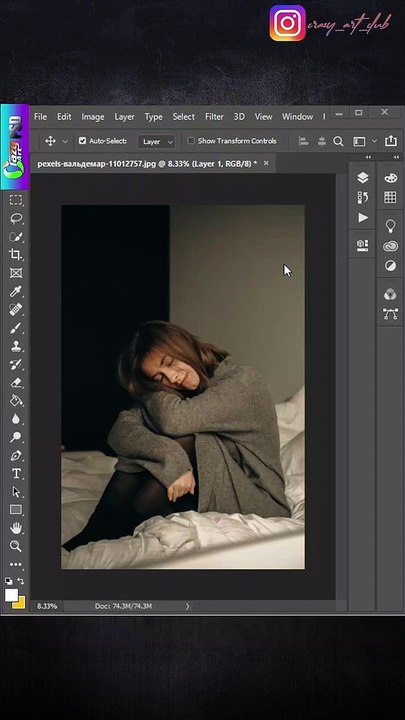Reset default foreground and background colors
Viewport: 405px width, 720px height.
click(8, 580)
